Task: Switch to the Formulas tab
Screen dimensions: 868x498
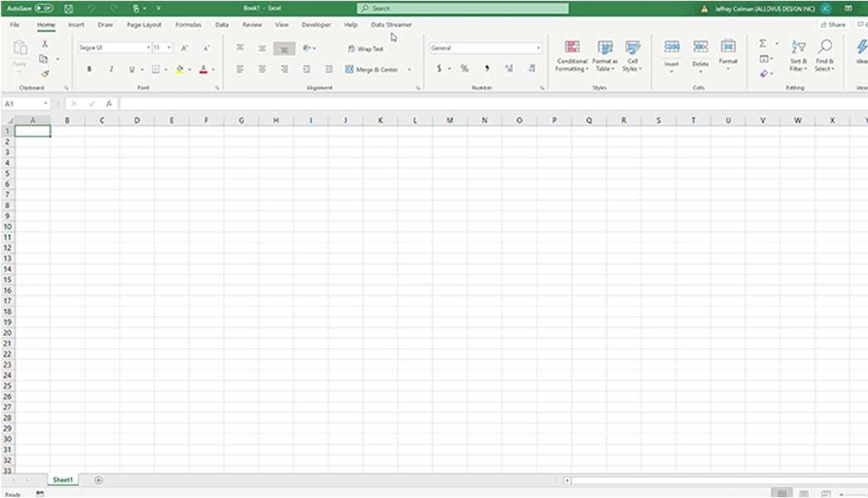Action: (x=188, y=25)
